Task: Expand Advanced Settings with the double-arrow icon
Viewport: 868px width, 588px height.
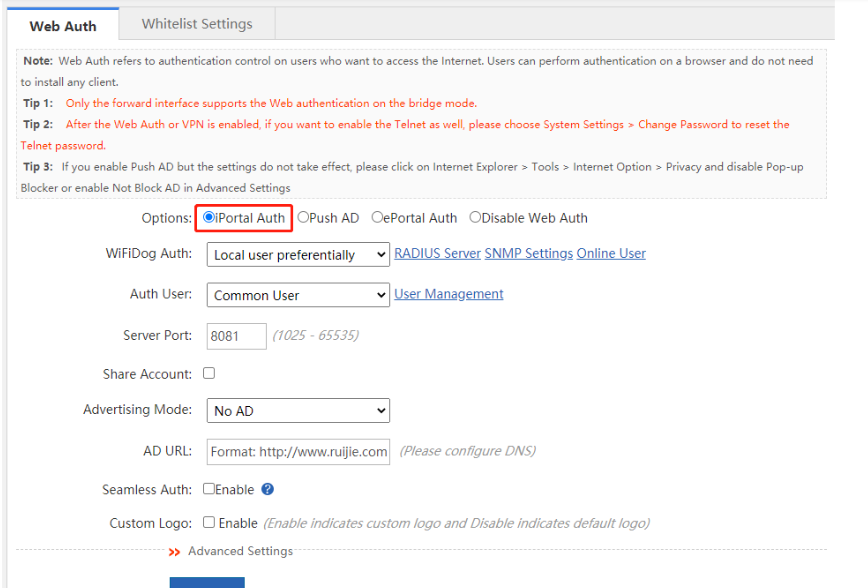Action: click(x=174, y=552)
